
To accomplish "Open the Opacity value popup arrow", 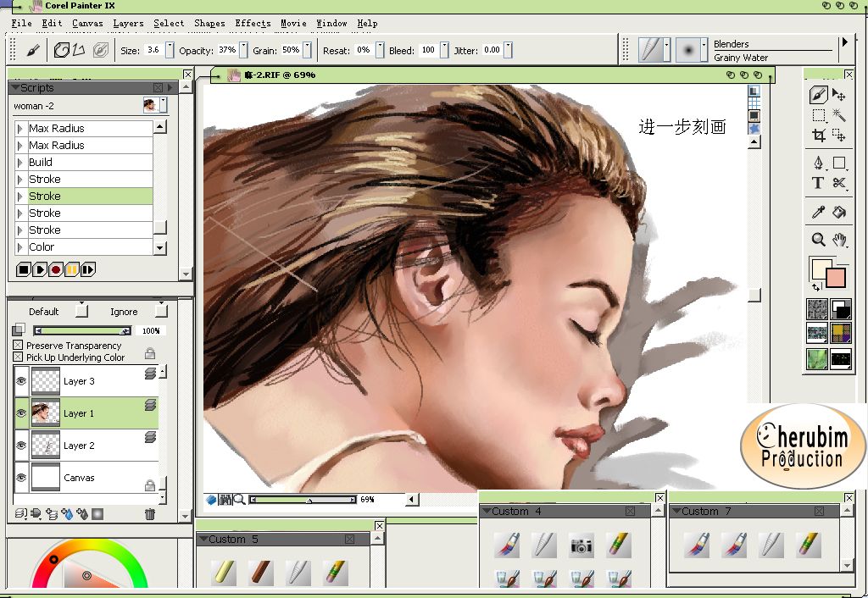I will [x=243, y=50].
